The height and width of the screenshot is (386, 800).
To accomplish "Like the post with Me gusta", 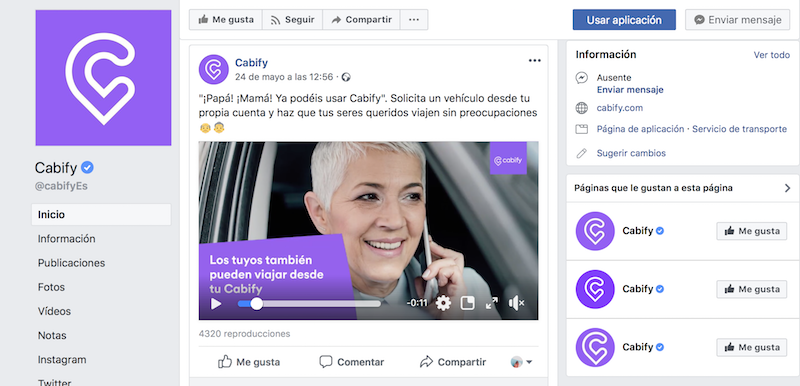I will click(x=249, y=362).
